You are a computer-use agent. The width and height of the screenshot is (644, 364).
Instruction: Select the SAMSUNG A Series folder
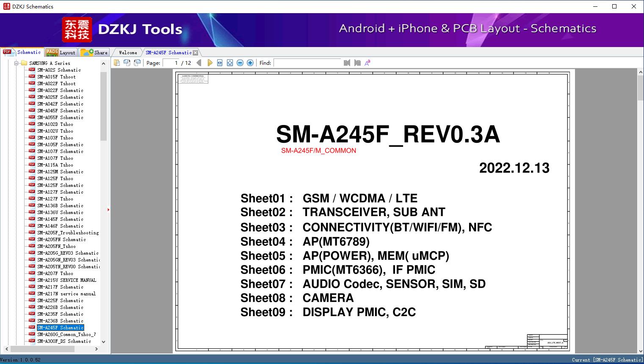point(50,63)
